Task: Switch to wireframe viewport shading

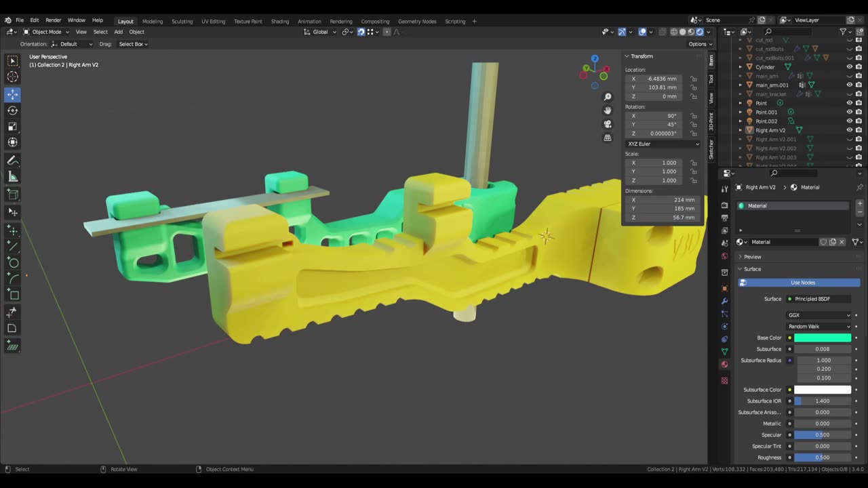Action: click(x=674, y=32)
